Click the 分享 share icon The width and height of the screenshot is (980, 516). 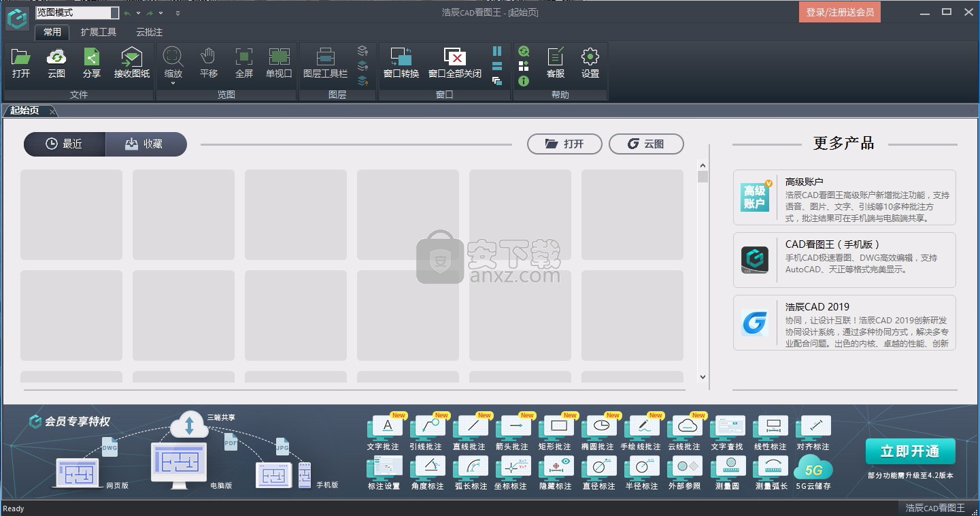pos(92,63)
